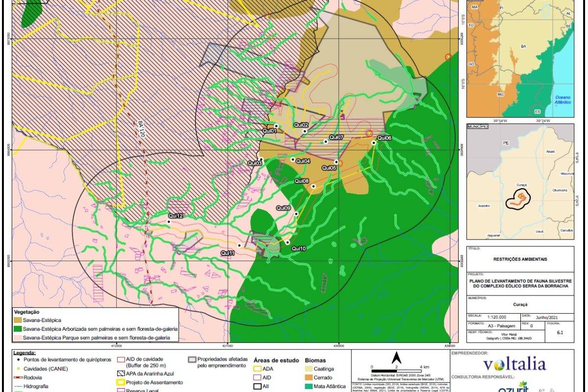Select the Qui01 survey point marker

[276, 126]
